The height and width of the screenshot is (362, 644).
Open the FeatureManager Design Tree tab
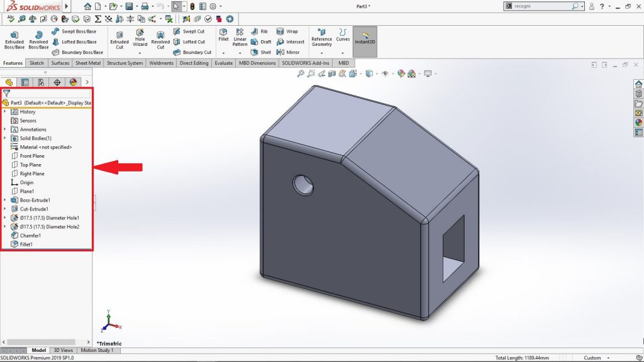click(x=9, y=82)
